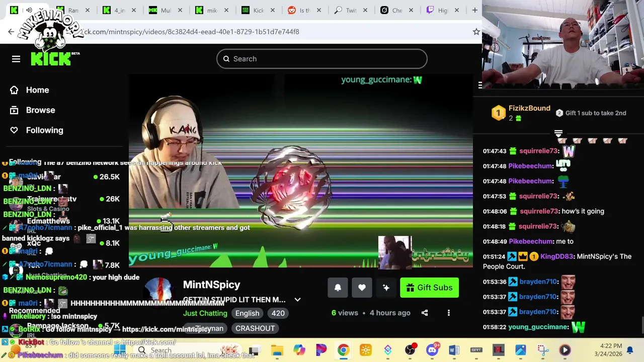Open Microsoft Word from taskbar
This screenshot has height=362, width=644.
454,350
